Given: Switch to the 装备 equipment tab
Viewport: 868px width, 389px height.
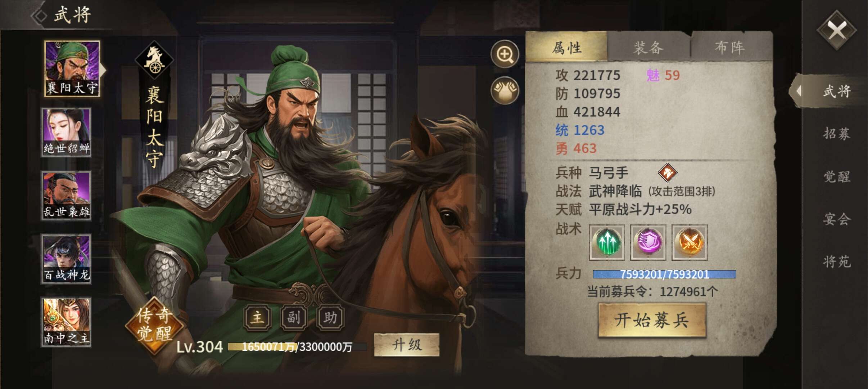Looking at the screenshot, I should 648,48.
